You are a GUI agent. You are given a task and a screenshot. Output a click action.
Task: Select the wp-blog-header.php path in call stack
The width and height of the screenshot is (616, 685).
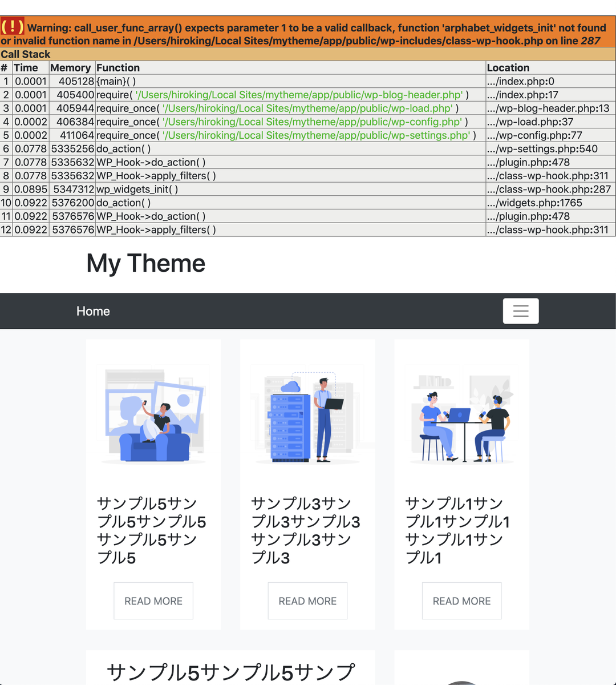click(x=298, y=95)
